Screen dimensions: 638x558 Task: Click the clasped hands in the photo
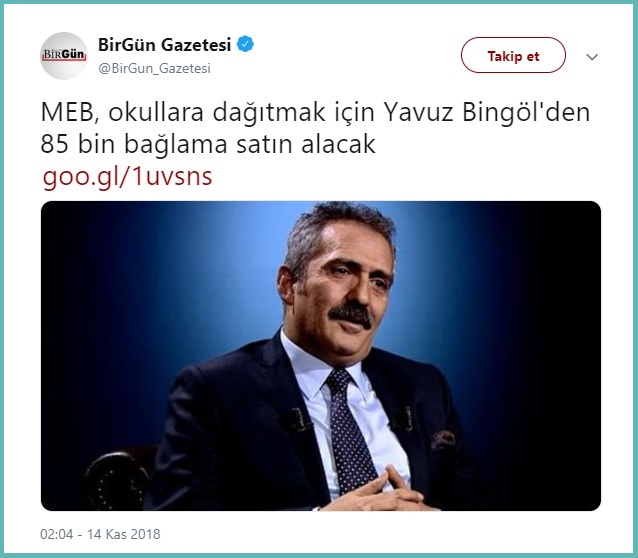(378, 490)
